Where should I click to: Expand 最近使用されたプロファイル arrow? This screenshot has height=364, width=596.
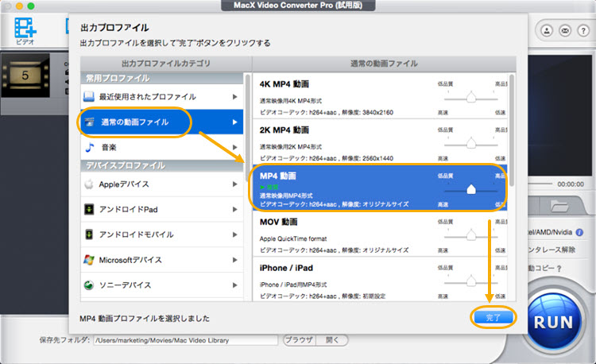pos(235,97)
